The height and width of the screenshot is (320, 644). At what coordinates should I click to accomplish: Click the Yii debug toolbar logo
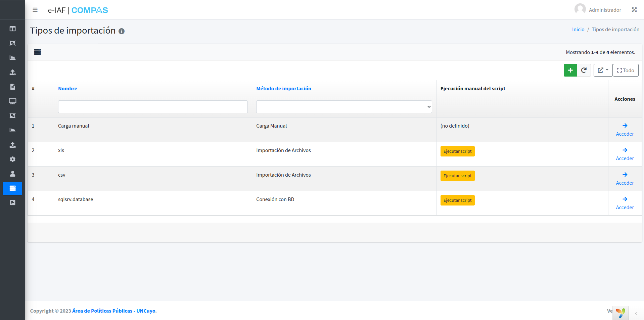click(620, 313)
